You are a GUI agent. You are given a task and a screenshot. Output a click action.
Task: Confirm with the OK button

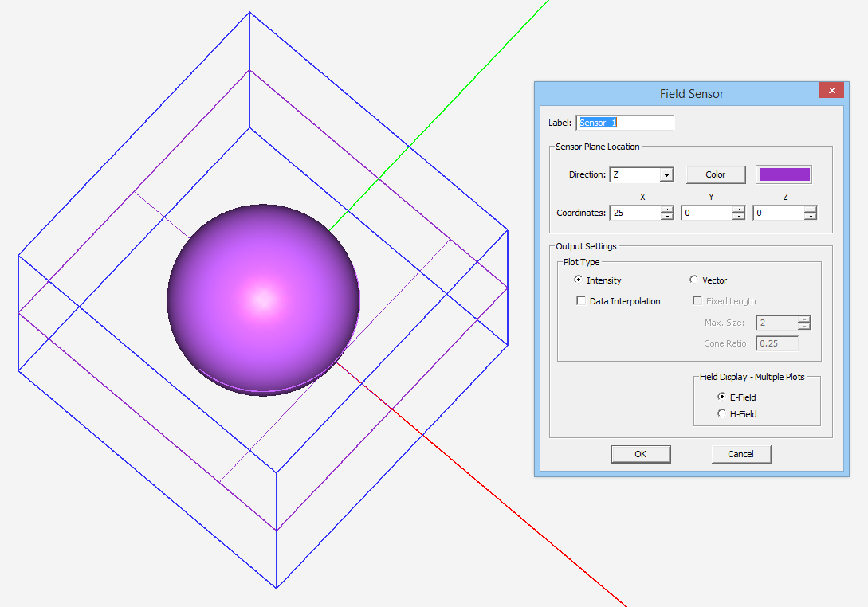[x=641, y=454]
